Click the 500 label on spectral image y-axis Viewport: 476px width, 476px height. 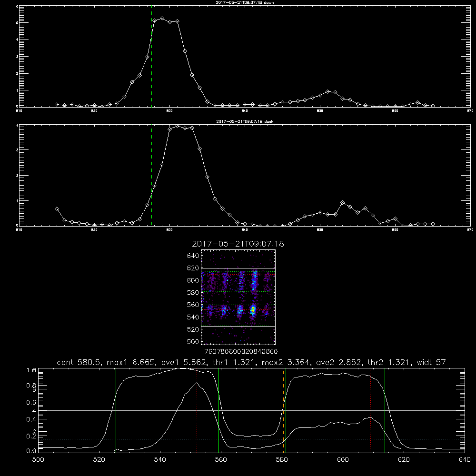point(193,341)
